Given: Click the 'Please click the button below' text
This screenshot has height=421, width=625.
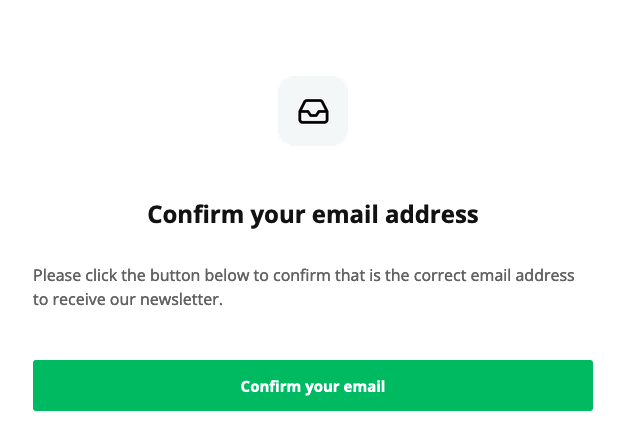Looking at the screenshot, I should [x=141, y=275].
